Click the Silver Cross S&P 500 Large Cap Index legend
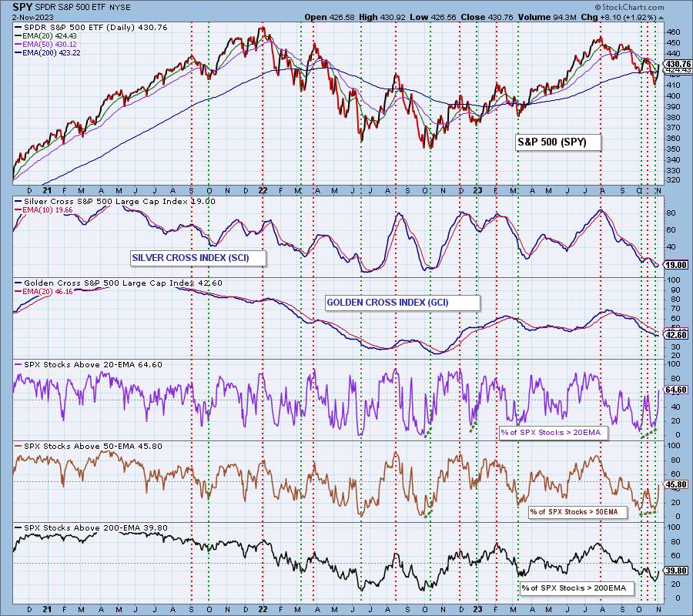 (x=115, y=202)
